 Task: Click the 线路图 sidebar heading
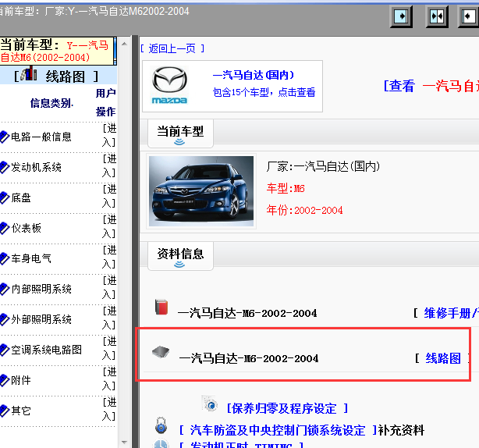65,76
